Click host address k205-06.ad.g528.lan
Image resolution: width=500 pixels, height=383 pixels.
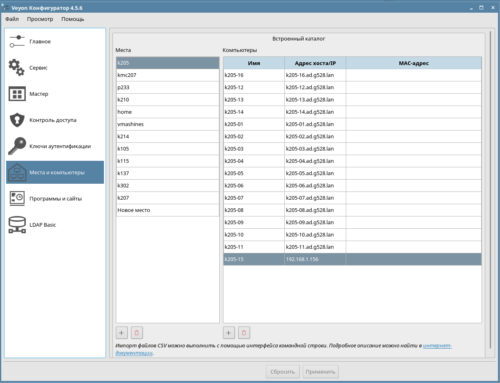pos(315,186)
